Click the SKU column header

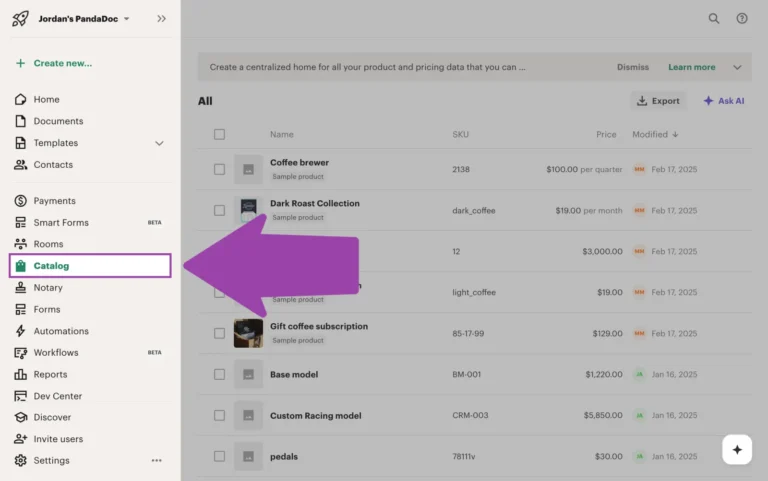click(460, 134)
